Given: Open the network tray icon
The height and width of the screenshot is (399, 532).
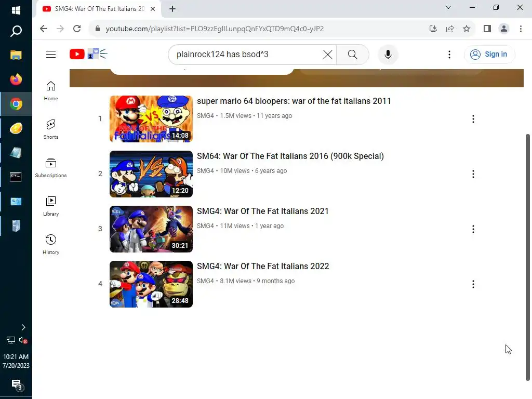Looking at the screenshot, I should (10, 340).
